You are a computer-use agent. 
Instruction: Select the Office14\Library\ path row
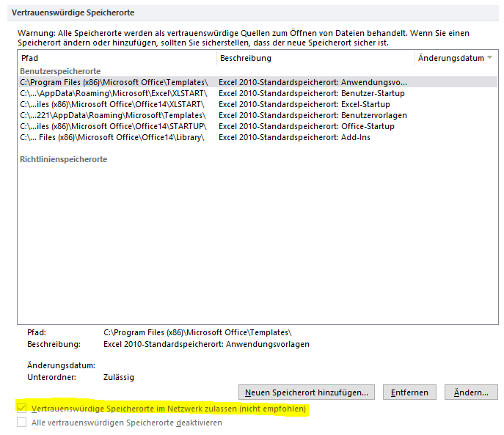tap(258, 137)
